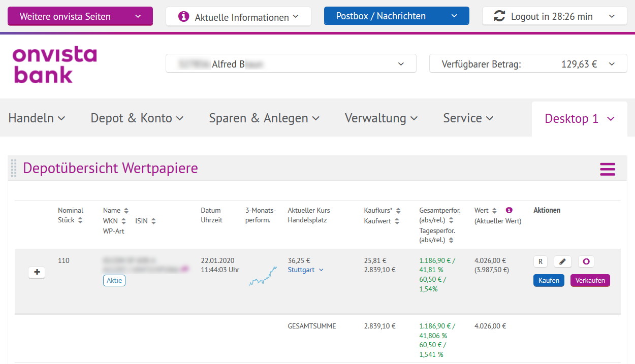
Task: Click the (3.987,50 €) current value
Action: point(492,270)
